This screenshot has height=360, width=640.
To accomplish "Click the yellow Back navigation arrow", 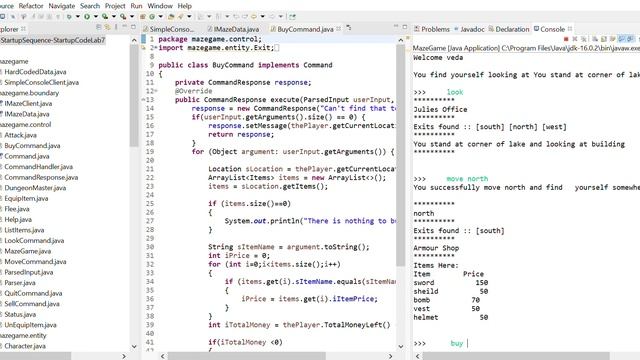I will pyautogui.click(x=253, y=17).
